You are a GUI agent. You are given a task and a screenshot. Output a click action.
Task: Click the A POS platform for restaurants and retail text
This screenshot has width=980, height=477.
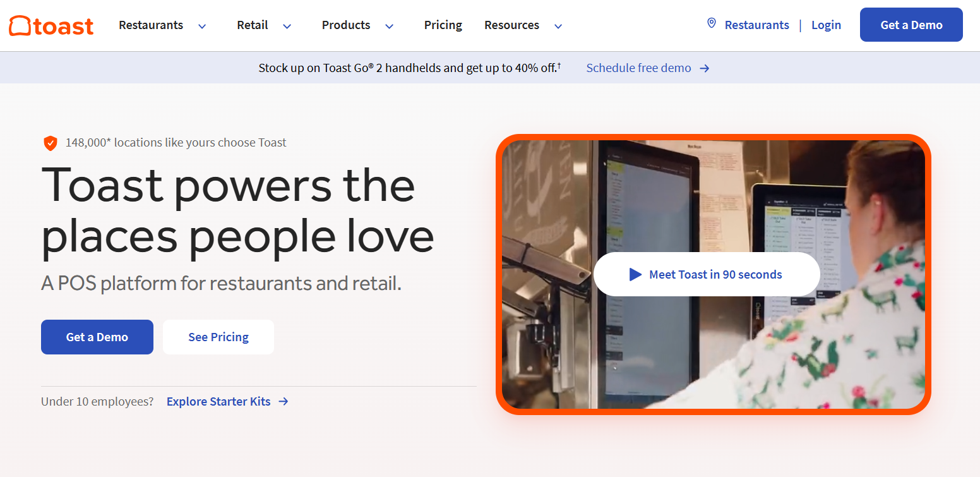[221, 283]
